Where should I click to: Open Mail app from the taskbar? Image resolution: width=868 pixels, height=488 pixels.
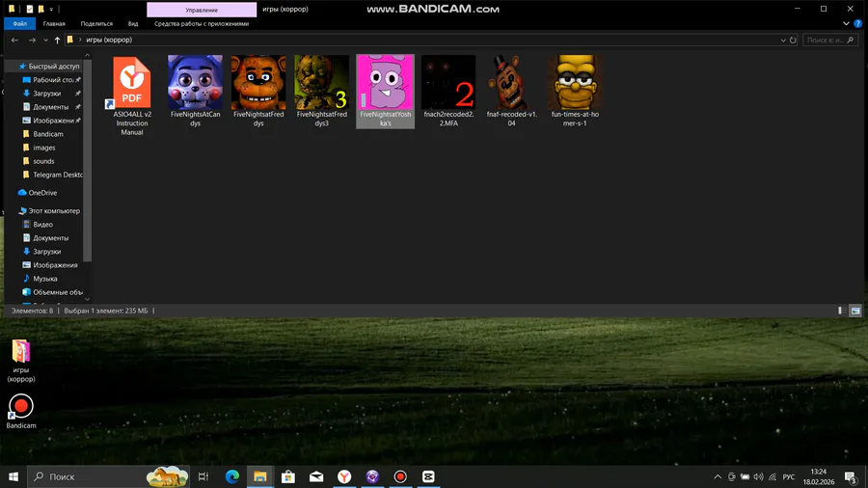(x=316, y=476)
